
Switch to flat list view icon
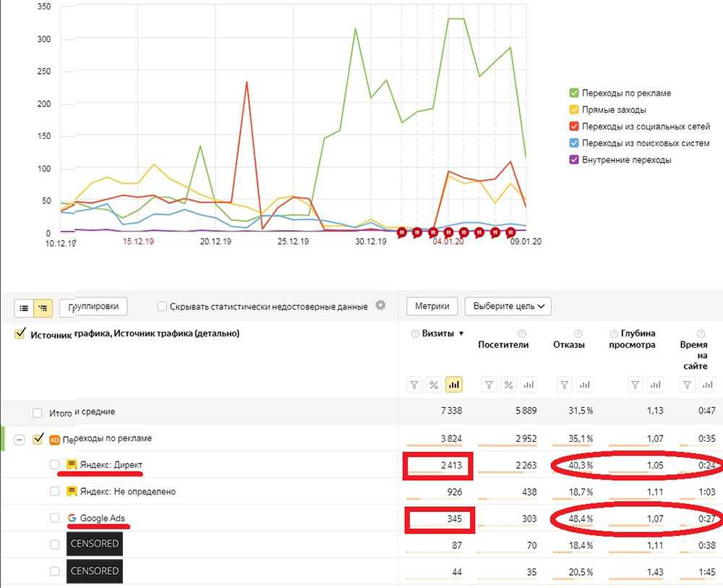click(x=24, y=307)
